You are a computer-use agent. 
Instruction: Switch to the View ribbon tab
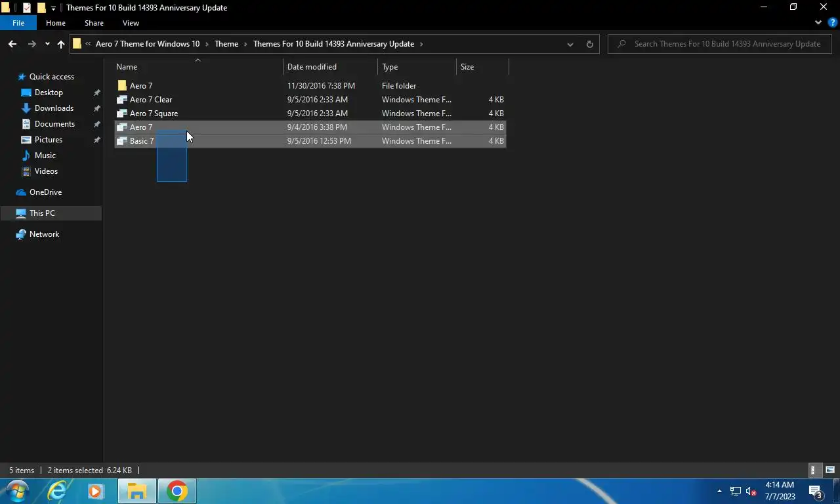click(x=131, y=23)
